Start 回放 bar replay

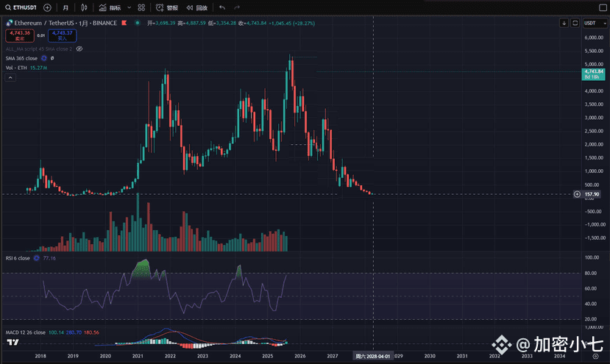tap(197, 7)
